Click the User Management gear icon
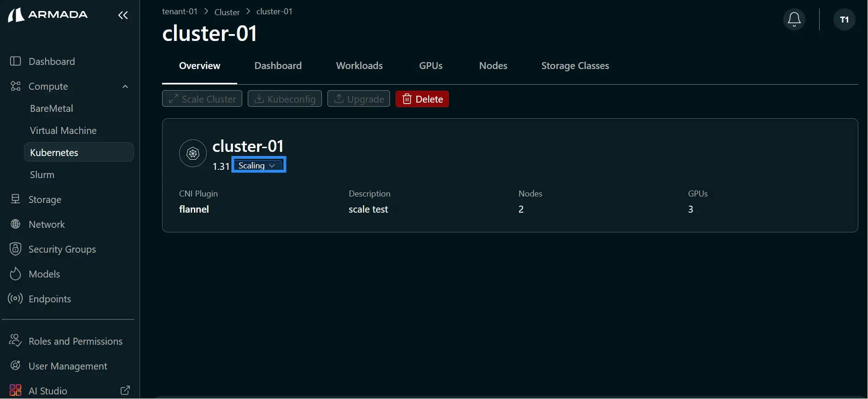 pyautogui.click(x=16, y=366)
